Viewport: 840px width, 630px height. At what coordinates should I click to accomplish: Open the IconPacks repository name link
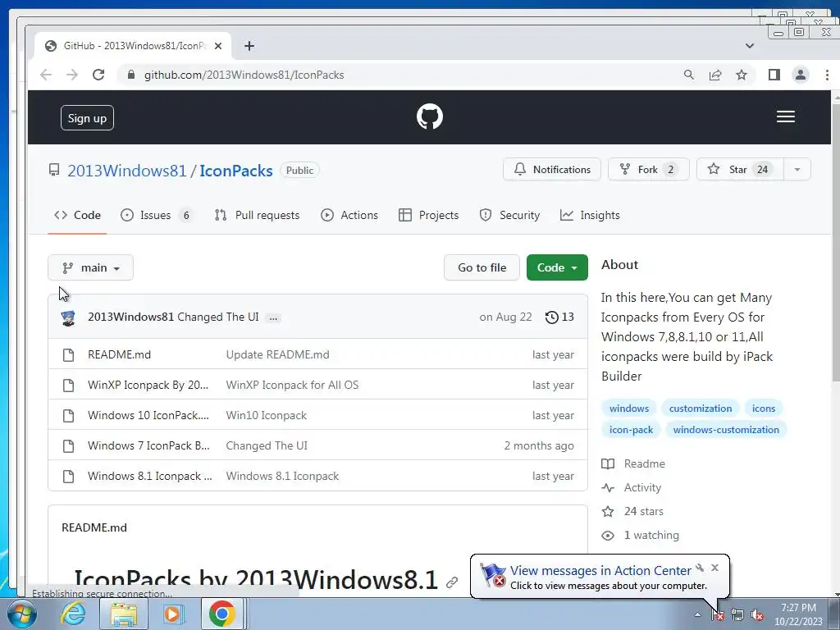coord(236,171)
